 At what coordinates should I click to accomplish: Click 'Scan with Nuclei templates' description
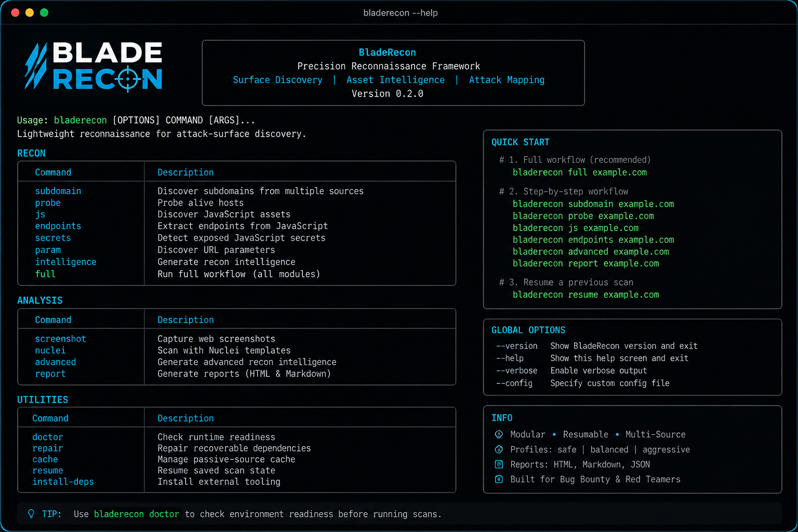224,351
